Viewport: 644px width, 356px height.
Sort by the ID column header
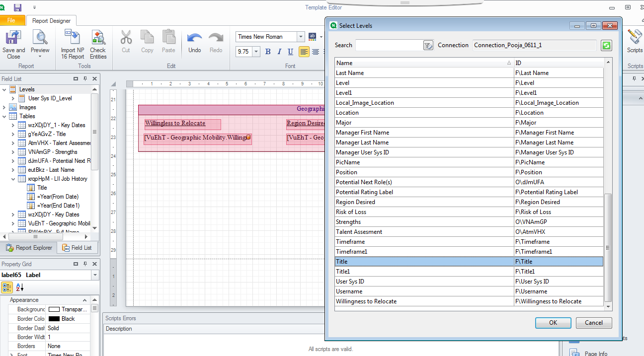(x=560, y=63)
